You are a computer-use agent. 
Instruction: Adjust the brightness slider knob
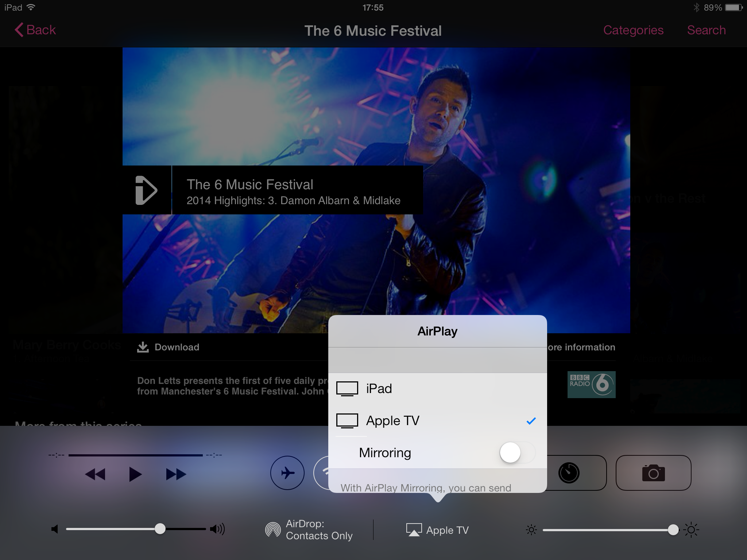click(x=673, y=529)
